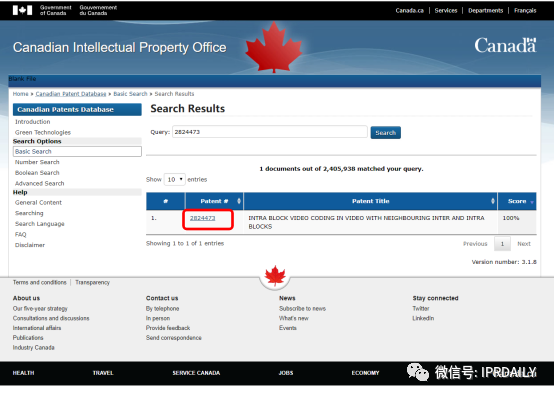The width and height of the screenshot is (554, 398).
Task: Click the Next pagination link
Action: pos(524,244)
